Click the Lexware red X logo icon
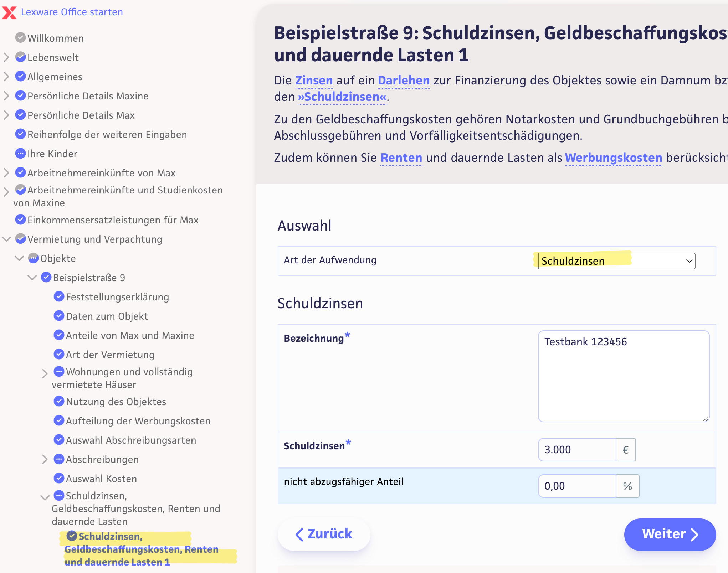Viewport: 728px width, 573px height. pyautogui.click(x=9, y=12)
